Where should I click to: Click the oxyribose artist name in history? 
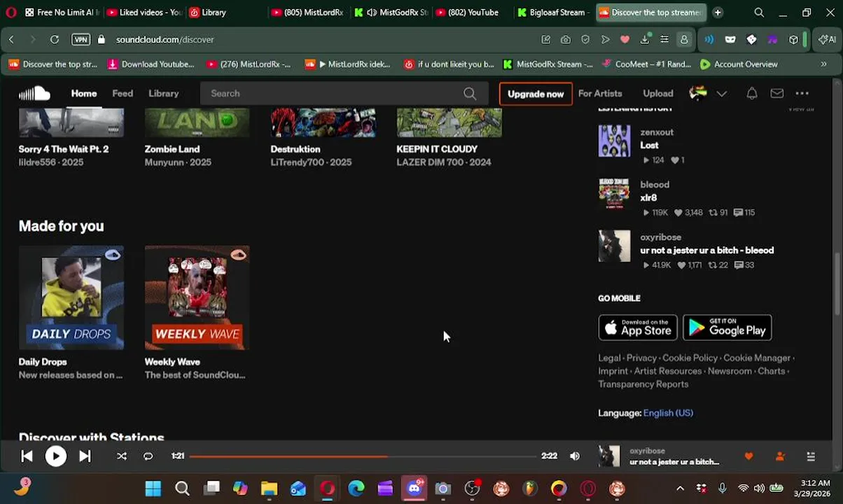coord(660,237)
